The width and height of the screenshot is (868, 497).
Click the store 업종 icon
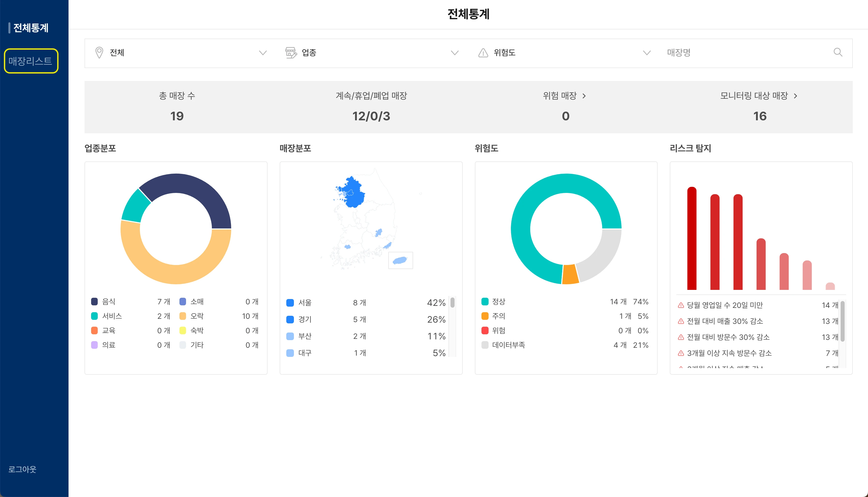coord(290,53)
